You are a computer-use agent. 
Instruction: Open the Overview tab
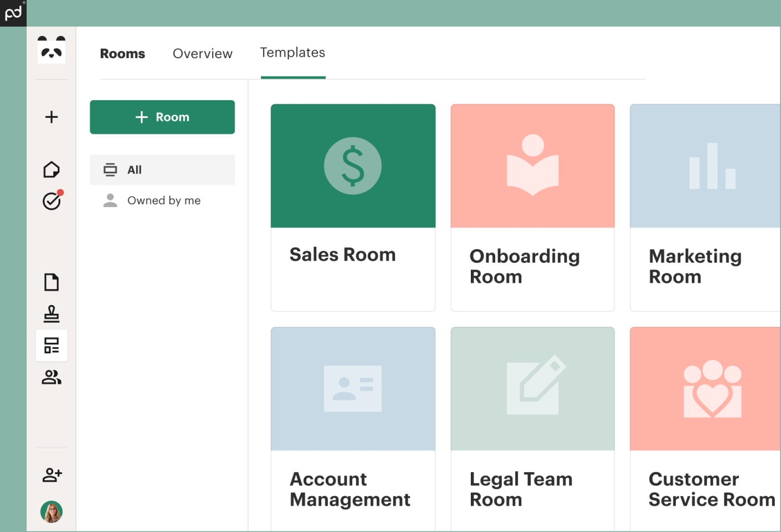(x=202, y=53)
